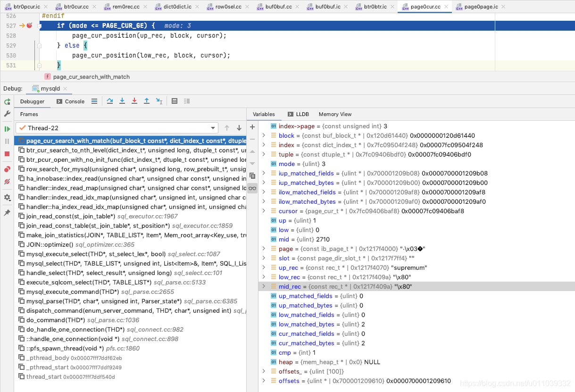Expand the offsets_ array node

pos(264,371)
